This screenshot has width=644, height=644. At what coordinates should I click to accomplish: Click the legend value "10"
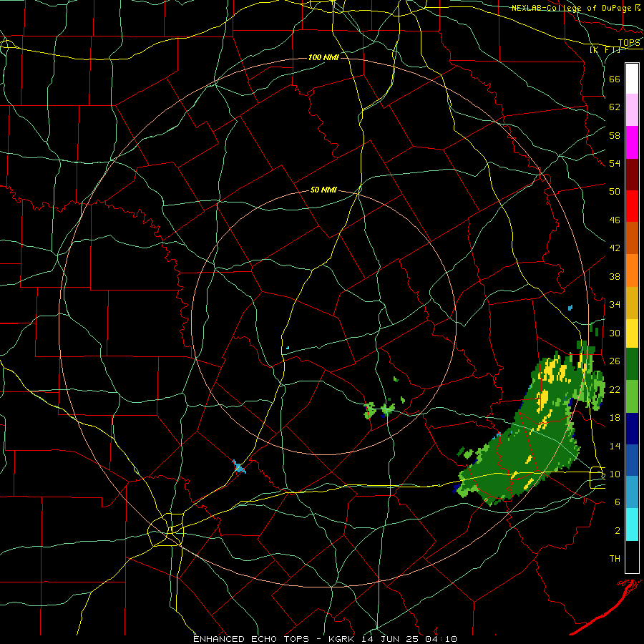click(x=615, y=474)
